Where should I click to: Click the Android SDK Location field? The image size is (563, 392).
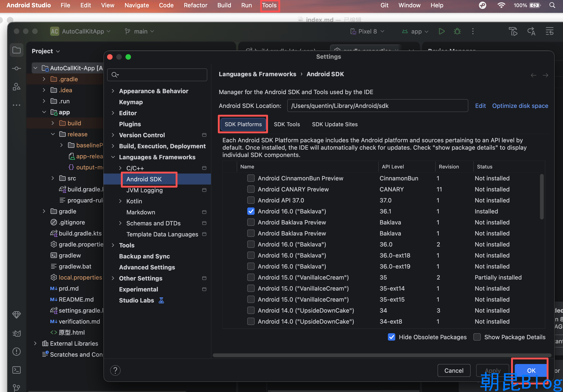[377, 106]
